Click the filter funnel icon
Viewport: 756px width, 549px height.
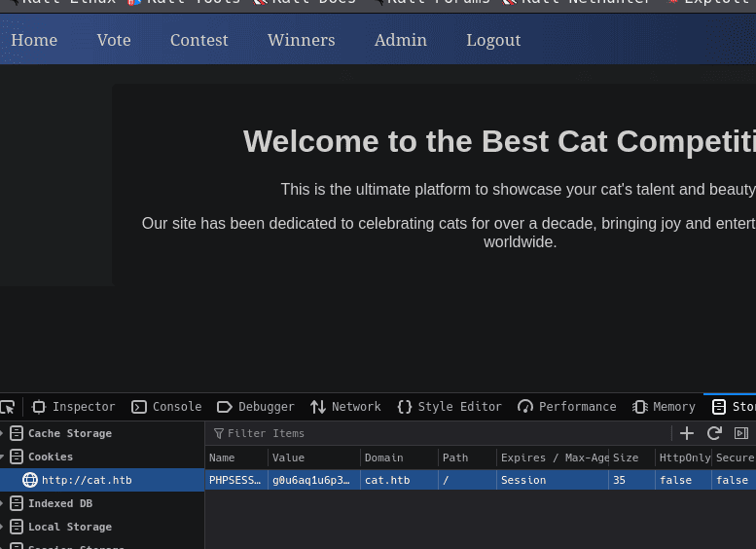click(219, 433)
